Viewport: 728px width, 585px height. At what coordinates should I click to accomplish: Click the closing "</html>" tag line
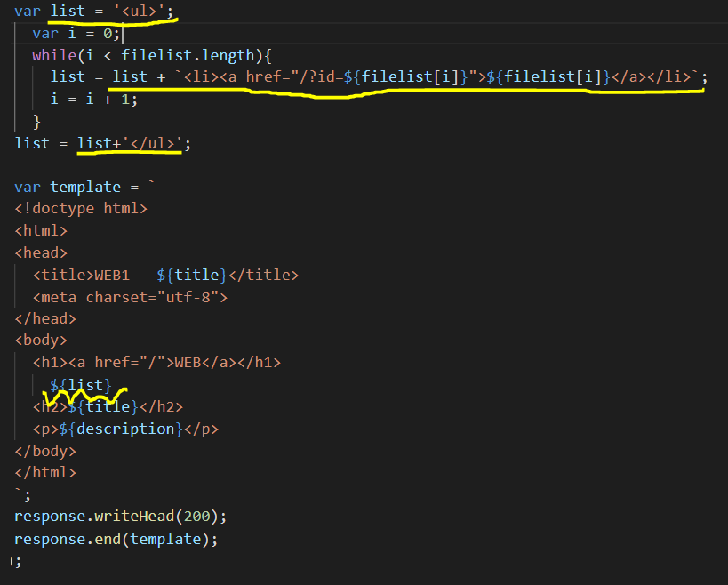tap(45, 473)
